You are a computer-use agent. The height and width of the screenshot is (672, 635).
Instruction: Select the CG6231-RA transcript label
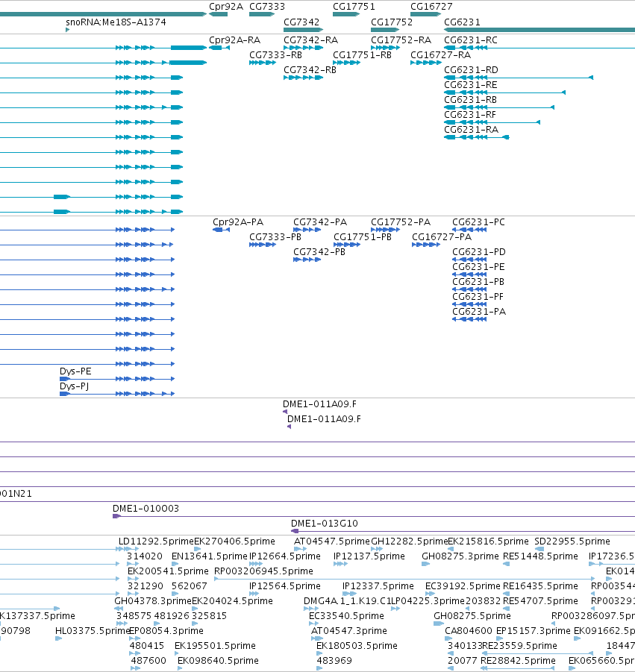(x=471, y=130)
